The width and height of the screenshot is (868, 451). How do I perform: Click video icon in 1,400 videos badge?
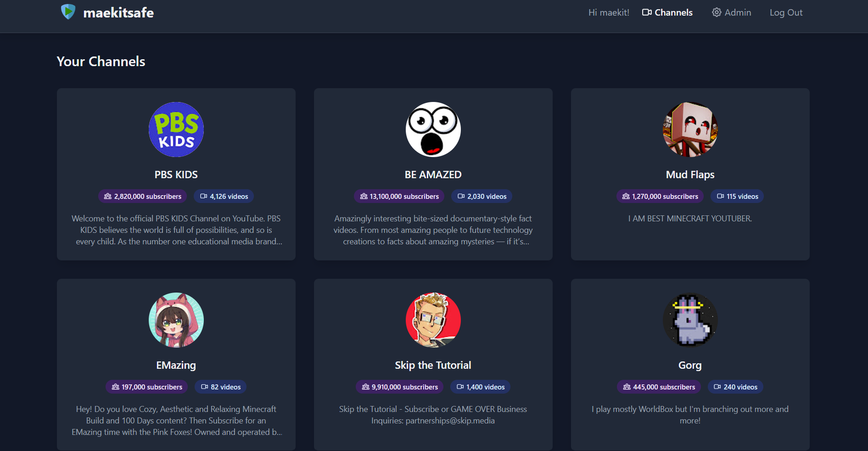460,387
